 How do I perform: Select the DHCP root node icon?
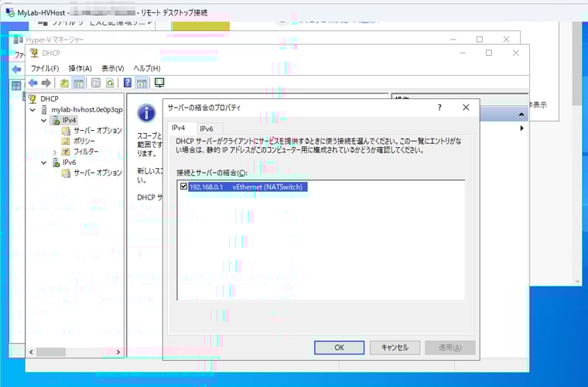click(x=32, y=99)
